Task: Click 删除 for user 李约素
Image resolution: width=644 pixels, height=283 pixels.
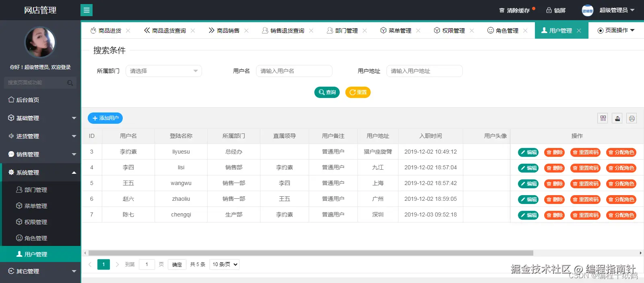Action: [x=554, y=152]
